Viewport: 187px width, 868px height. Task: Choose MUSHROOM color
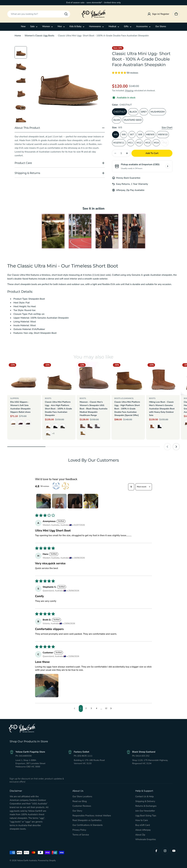[x=158, y=112]
